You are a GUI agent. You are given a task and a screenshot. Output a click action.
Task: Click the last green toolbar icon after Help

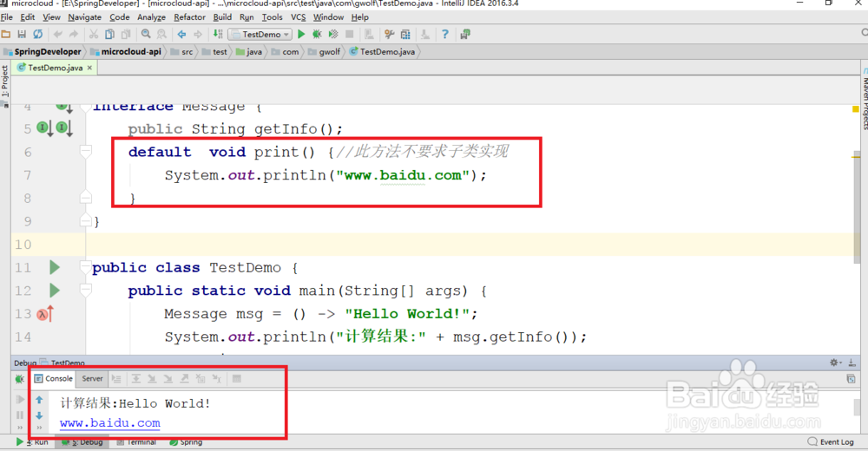tap(465, 35)
